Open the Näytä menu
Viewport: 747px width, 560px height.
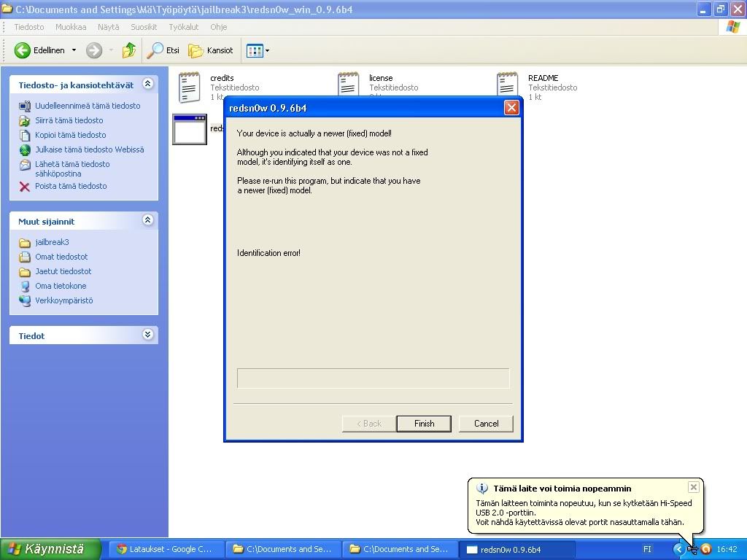[x=109, y=27]
